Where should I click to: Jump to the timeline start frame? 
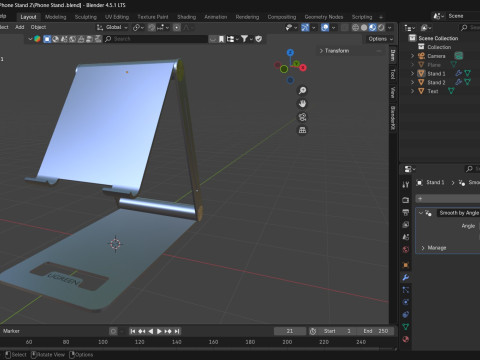133,331
